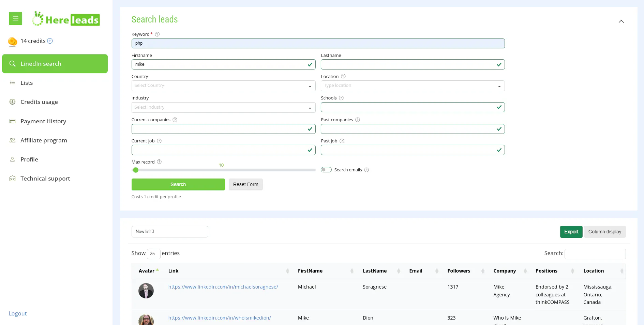Click the green Search button
The image size is (644, 325).
pyautogui.click(x=178, y=184)
